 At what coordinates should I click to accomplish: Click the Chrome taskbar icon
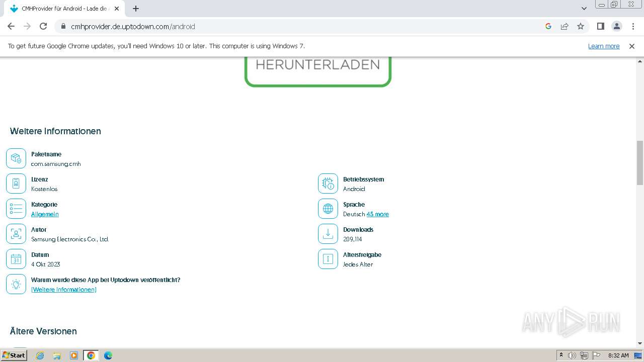pyautogui.click(x=91, y=355)
